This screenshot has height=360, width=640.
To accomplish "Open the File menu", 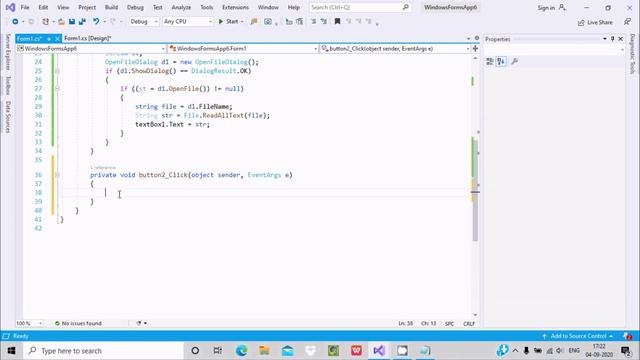I will click(x=25, y=7).
